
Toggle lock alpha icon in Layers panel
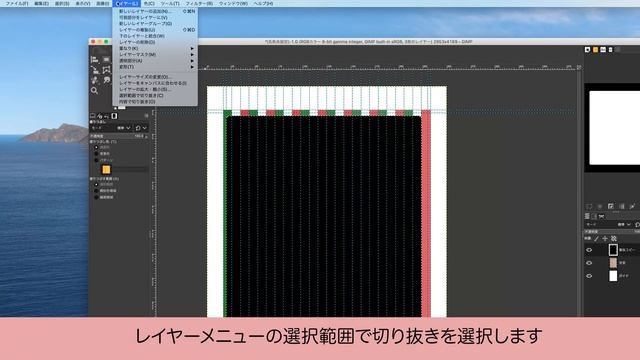click(x=613, y=238)
